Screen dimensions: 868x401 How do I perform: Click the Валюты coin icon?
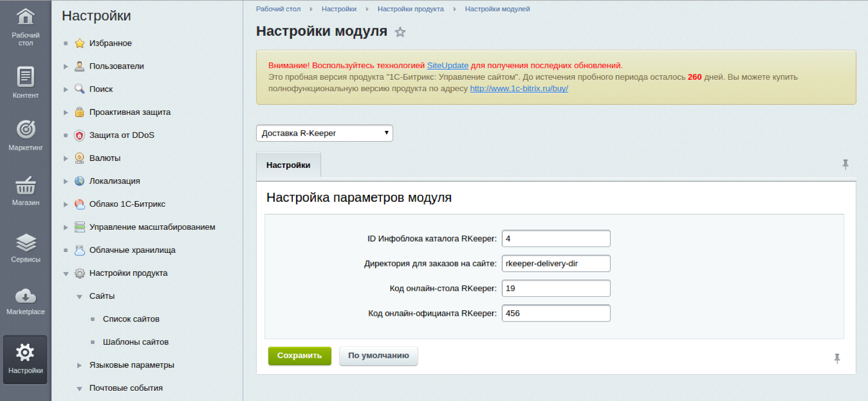pos(79,158)
